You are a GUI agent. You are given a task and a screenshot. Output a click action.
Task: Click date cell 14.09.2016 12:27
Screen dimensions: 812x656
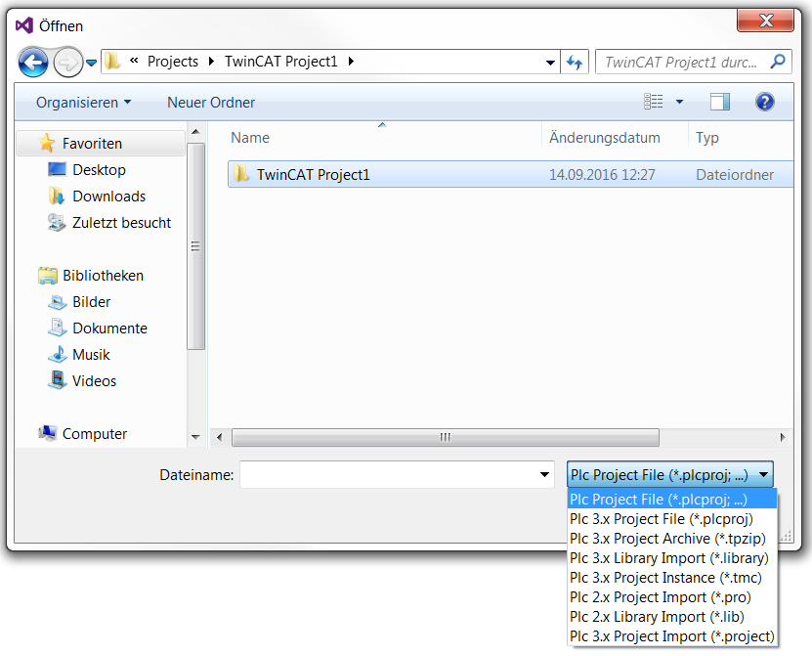point(602,175)
